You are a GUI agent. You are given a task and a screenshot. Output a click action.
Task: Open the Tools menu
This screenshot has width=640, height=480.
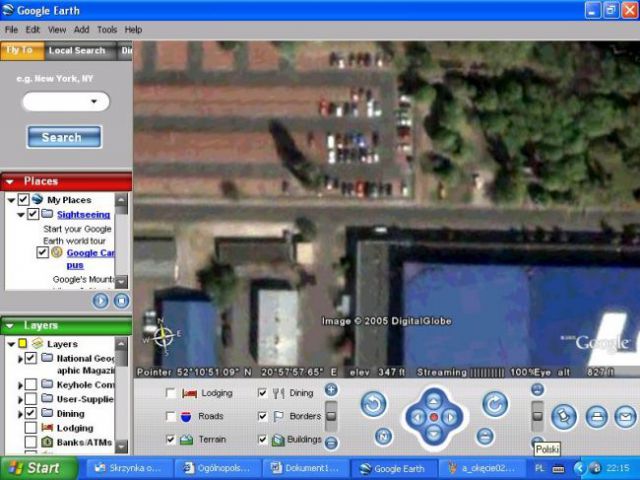tap(107, 30)
